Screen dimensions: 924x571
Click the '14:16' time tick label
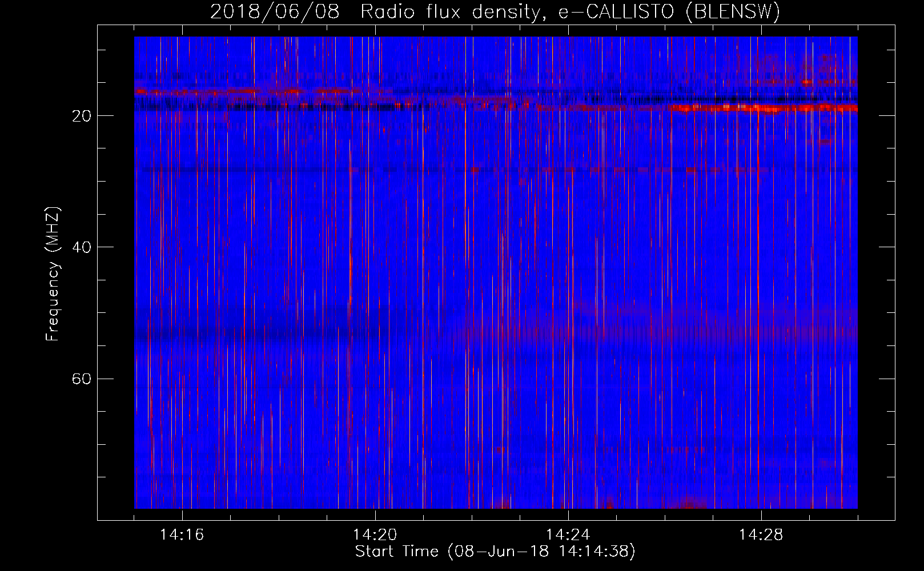click(182, 535)
